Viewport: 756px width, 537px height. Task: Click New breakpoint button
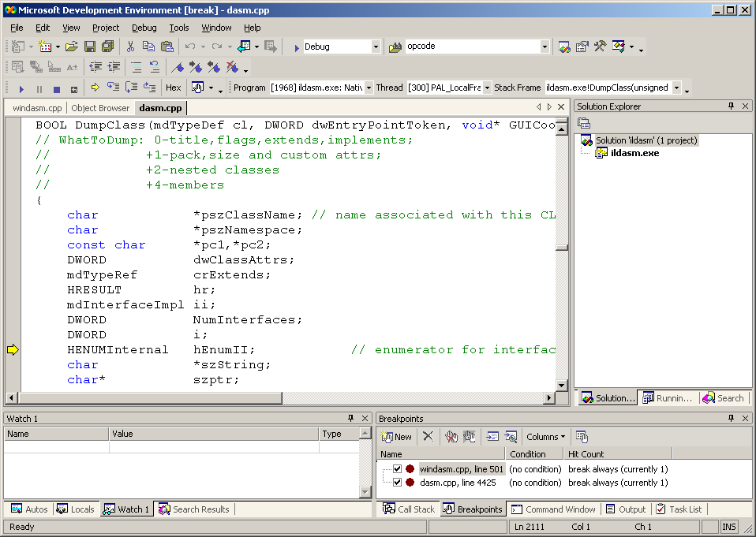click(397, 437)
